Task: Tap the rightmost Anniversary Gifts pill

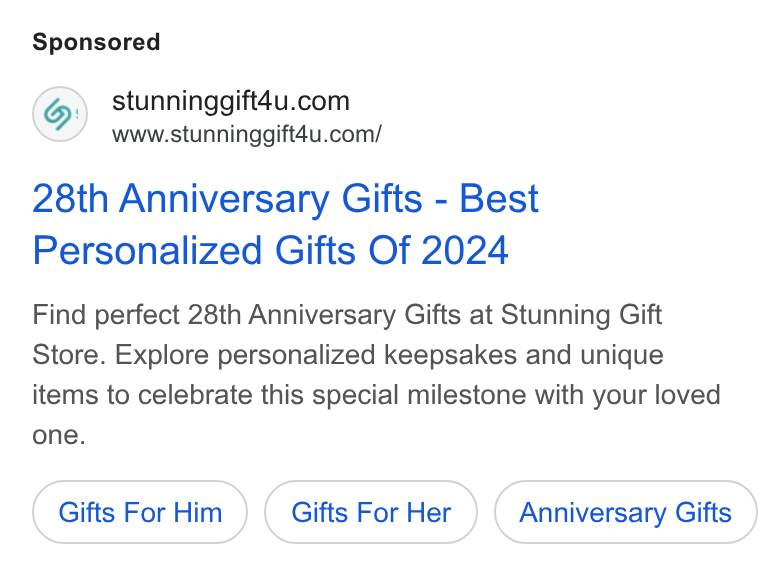Action: coord(625,512)
